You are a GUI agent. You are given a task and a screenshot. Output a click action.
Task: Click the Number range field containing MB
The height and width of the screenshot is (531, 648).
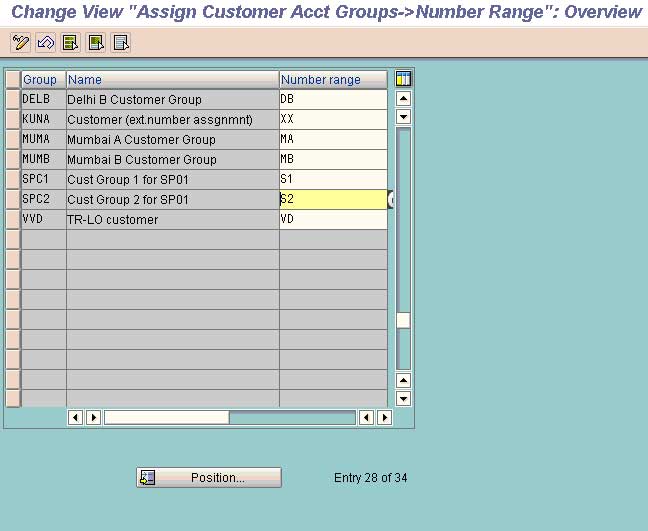(x=333, y=159)
